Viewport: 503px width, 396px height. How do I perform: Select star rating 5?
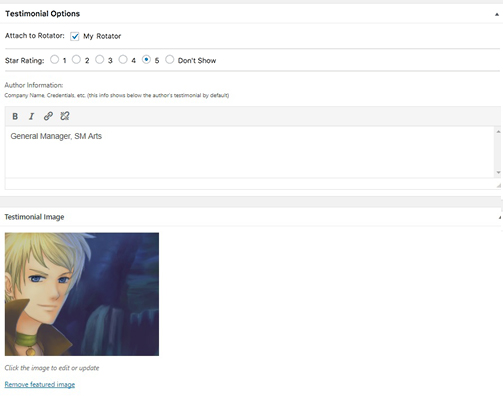[x=146, y=60]
